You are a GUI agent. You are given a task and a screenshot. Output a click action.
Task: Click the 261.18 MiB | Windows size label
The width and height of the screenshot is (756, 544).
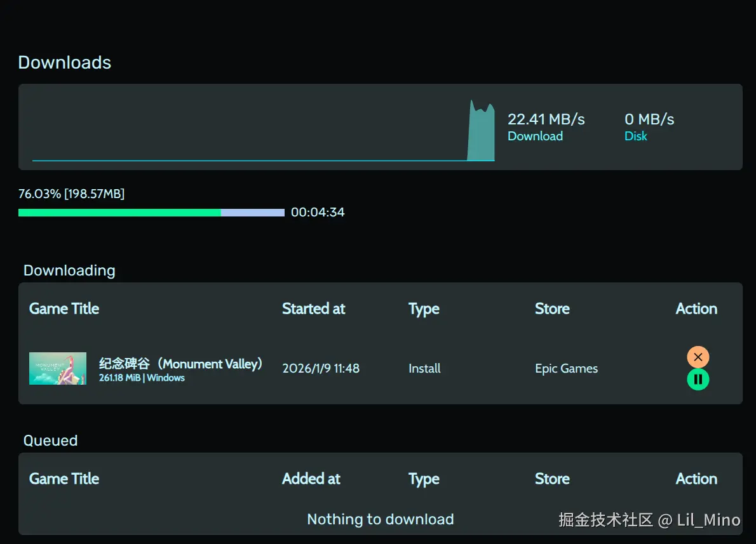[x=142, y=378]
